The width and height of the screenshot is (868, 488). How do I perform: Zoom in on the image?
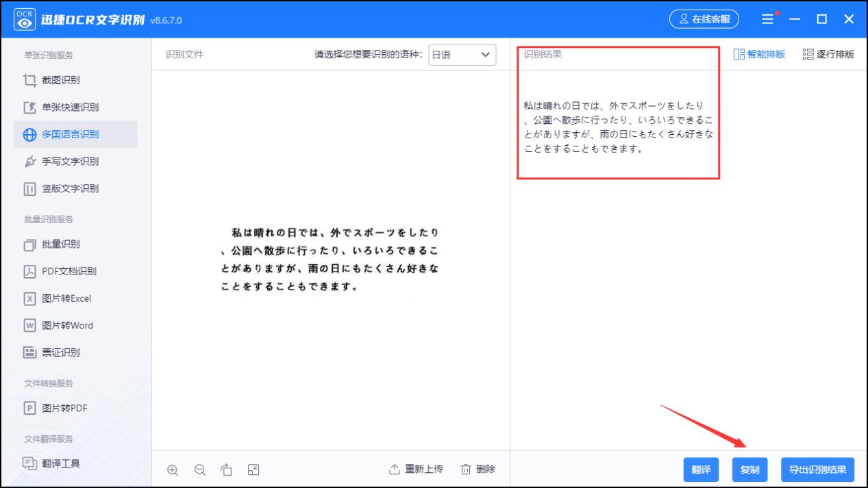point(173,470)
